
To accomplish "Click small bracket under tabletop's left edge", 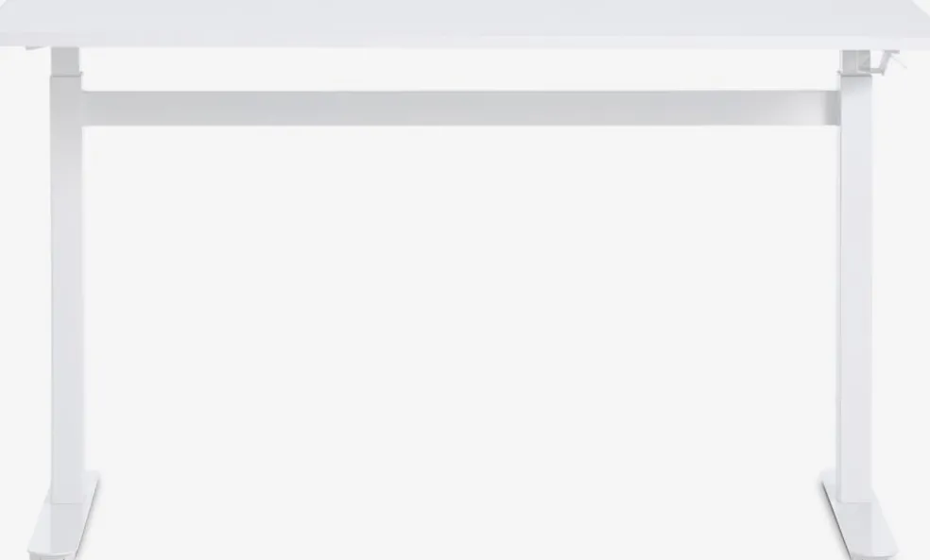I will [36, 48].
